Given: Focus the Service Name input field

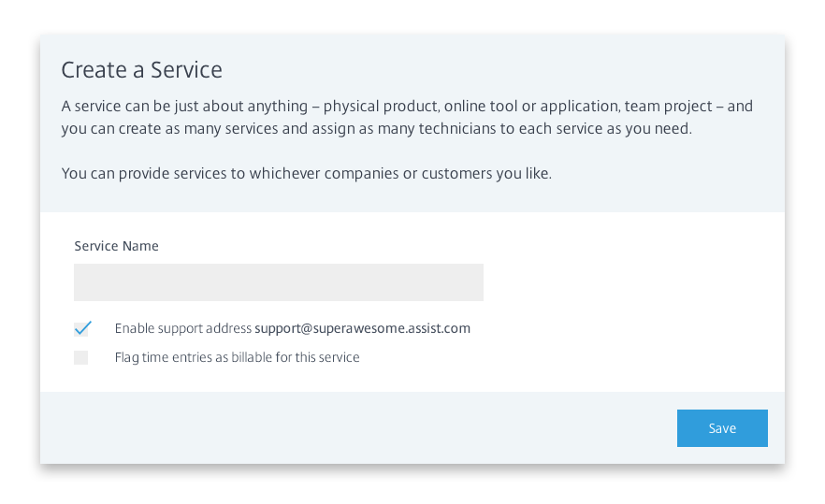Looking at the screenshot, I should 279,282.
